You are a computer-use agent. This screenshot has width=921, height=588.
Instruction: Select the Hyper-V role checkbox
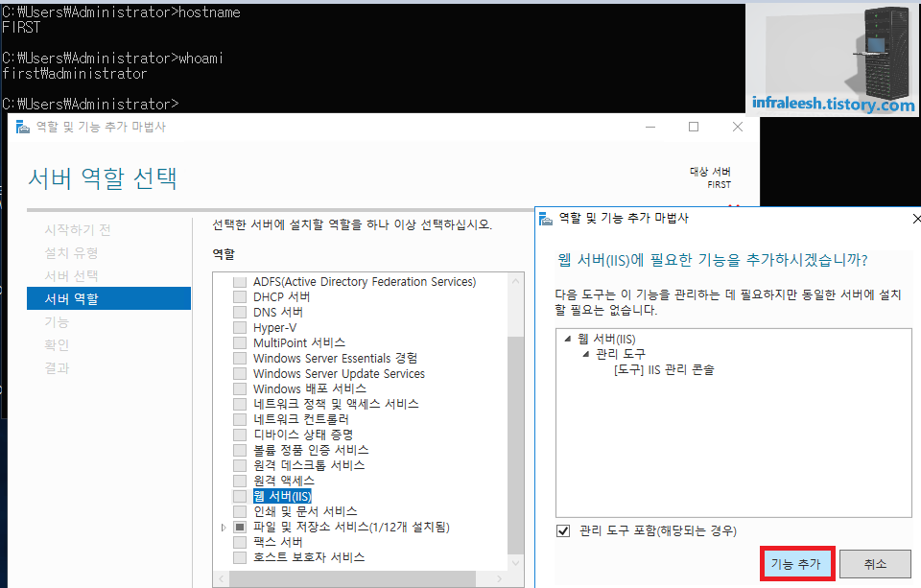[240, 328]
